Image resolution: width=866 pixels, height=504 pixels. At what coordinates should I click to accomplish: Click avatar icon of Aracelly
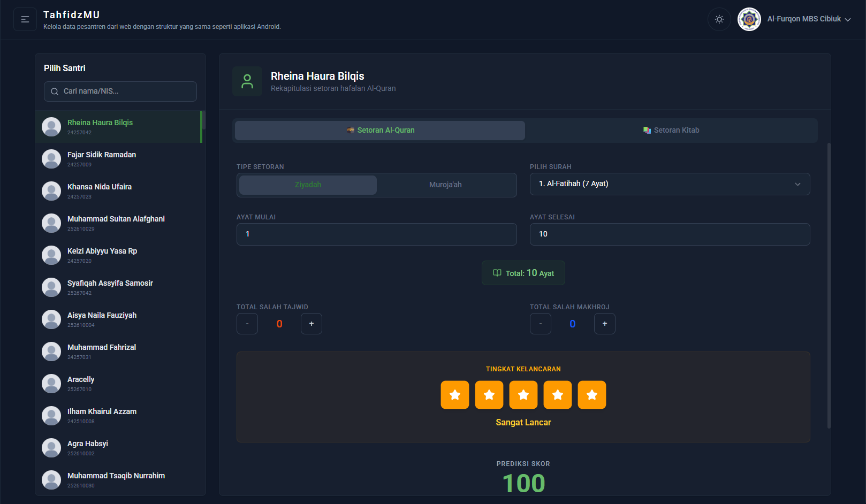pos(51,384)
